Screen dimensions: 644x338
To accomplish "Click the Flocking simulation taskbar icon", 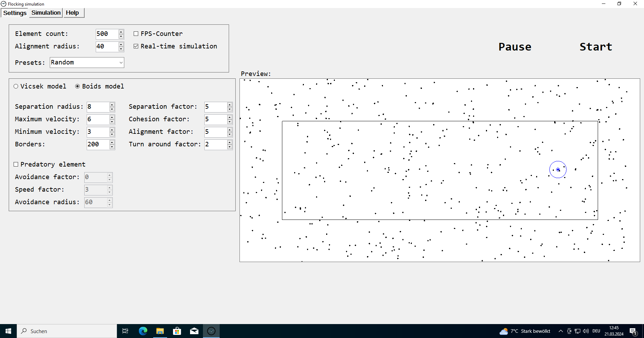I will click(x=211, y=331).
